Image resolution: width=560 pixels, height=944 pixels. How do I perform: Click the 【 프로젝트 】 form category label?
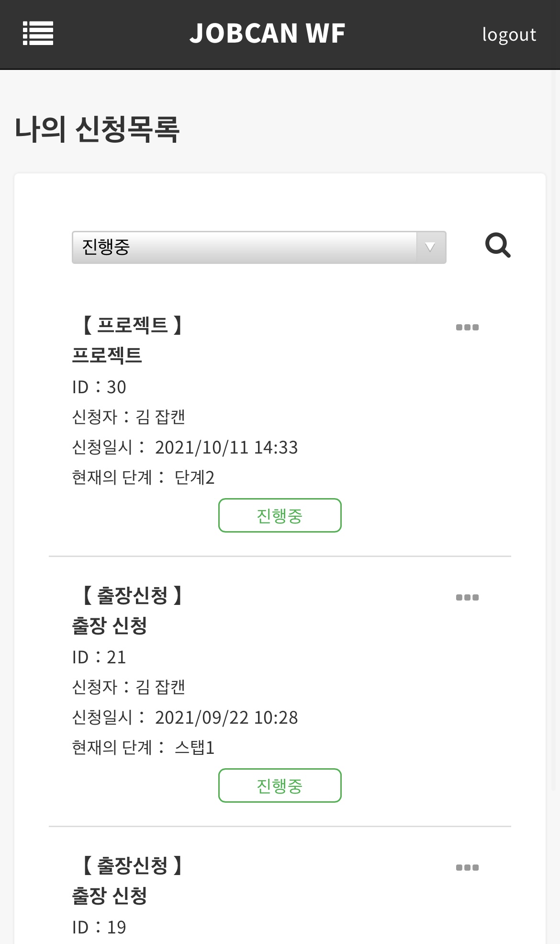pos(132,325)
